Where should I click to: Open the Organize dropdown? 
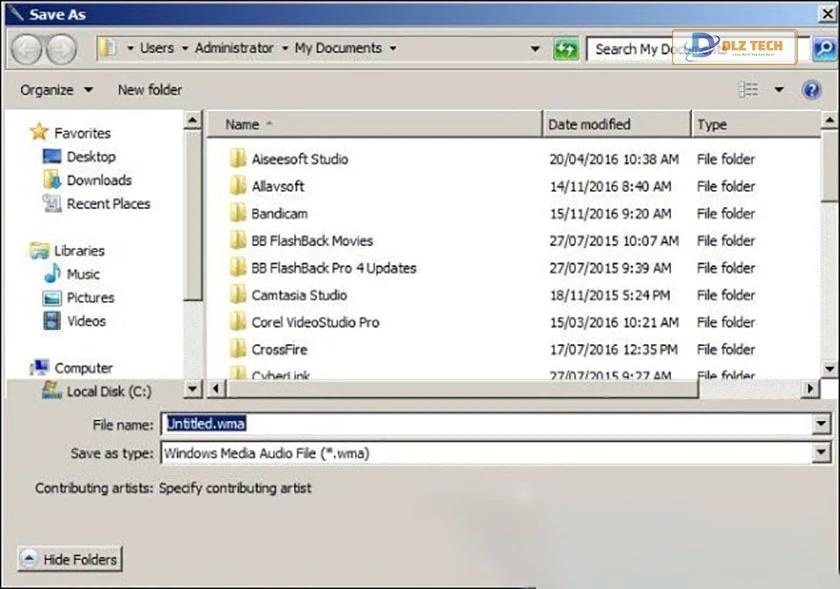[x=55, y=89]
